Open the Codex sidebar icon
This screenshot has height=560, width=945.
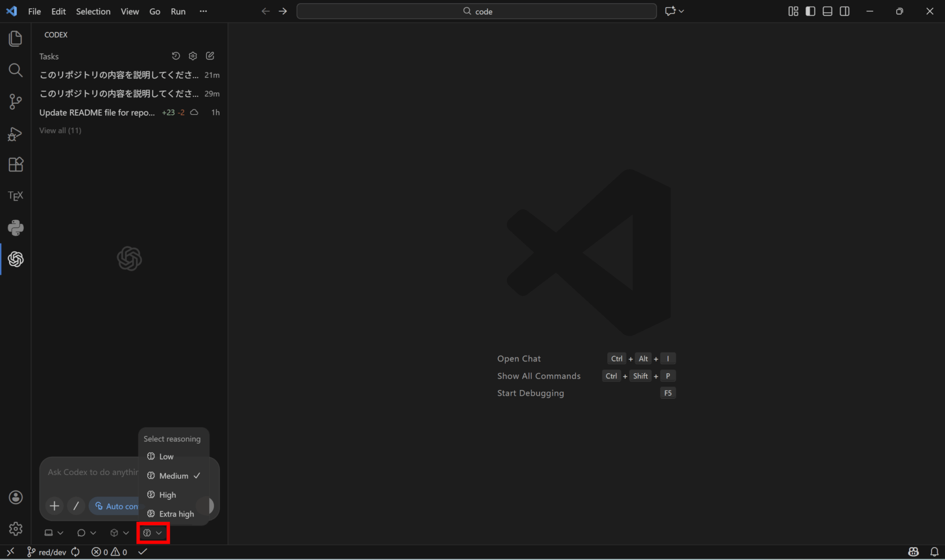pos(16,259)
